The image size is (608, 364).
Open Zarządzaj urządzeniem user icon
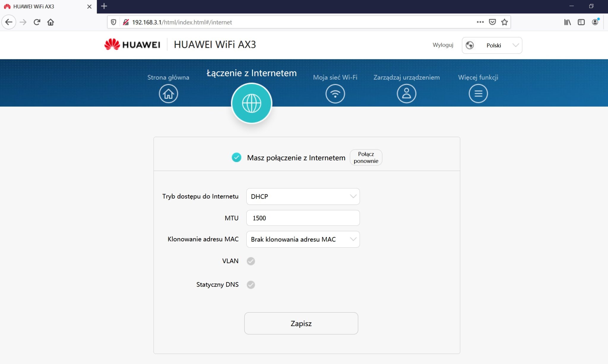406,94
